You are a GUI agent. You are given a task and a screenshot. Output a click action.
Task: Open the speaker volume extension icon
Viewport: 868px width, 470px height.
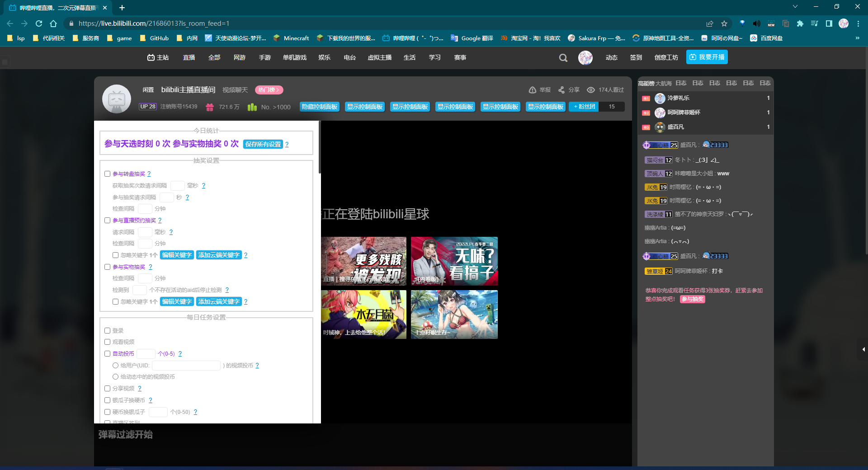(757, 23)
